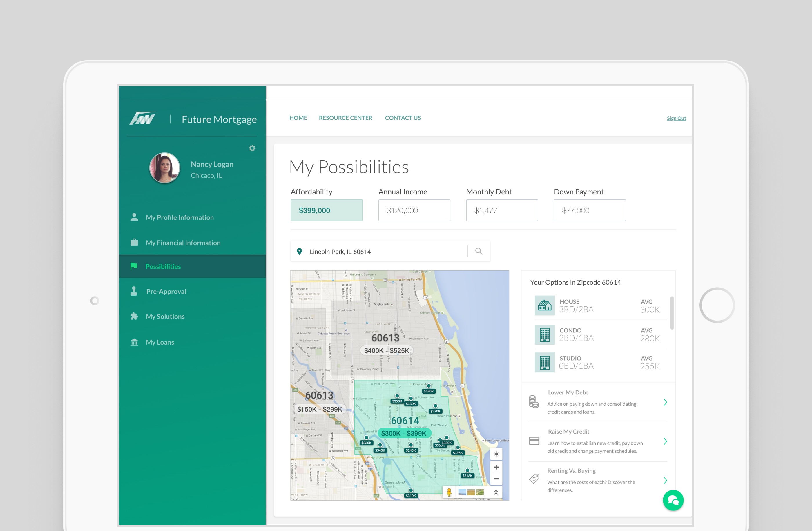Open the Resource Center menu item
Viewport: 812px width, 531px height.
click(x=345, y=118)
